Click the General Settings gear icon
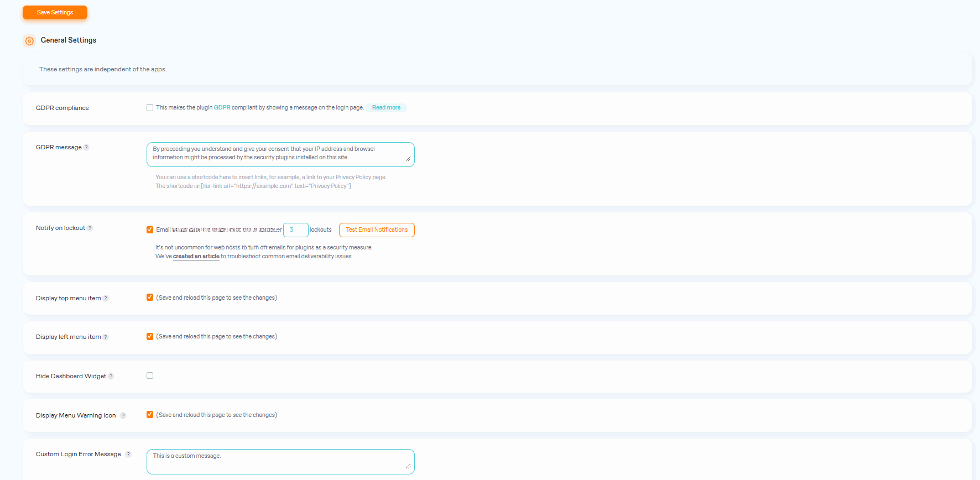 29,41
